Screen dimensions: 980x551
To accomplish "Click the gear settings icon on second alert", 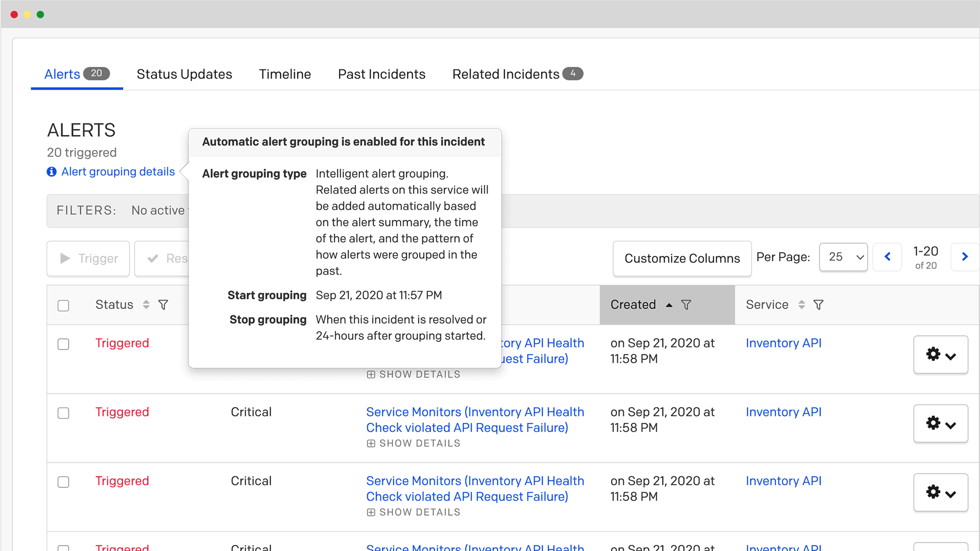I will pyautogui.click(x=933, y=422).
